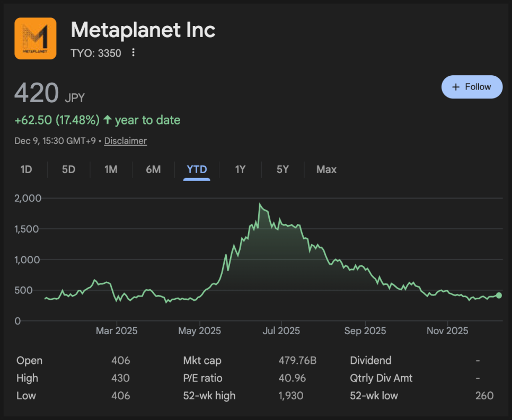Click the Metaplanet orange logo icon
Image resolution: width=512 pixels, height=420 pixels.
[36, 38]
